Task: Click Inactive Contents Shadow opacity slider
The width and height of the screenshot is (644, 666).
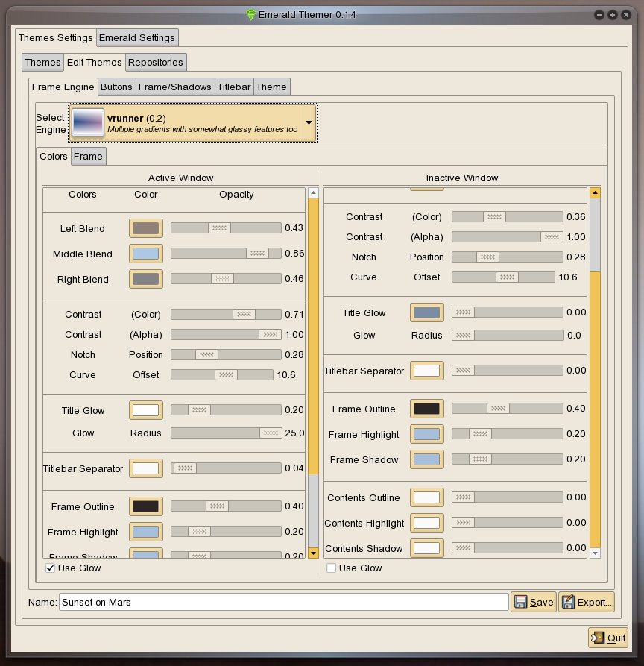Action: click(508, 548)
